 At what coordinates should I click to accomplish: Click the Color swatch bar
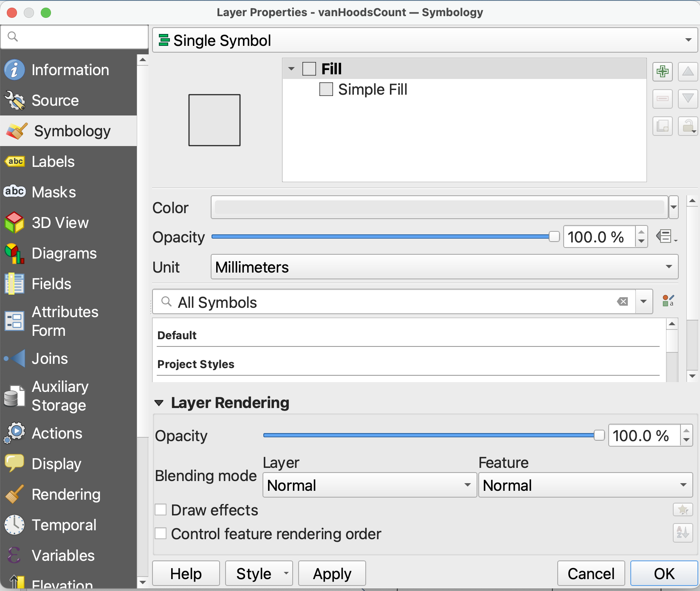click(x=439, y=208)
